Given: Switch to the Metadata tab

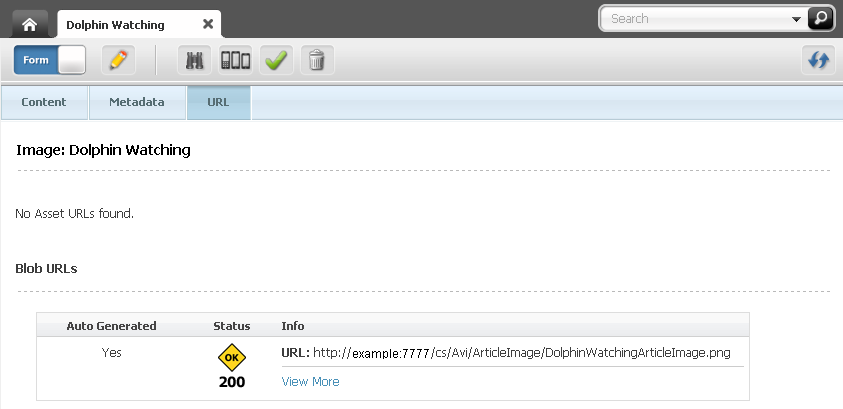Looking at the screenshot, I should (137, 102).
